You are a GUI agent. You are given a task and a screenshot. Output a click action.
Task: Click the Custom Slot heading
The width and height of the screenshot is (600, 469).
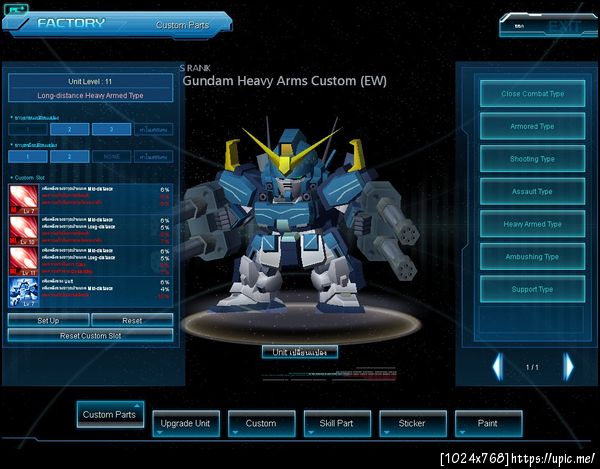coord(30,178)
